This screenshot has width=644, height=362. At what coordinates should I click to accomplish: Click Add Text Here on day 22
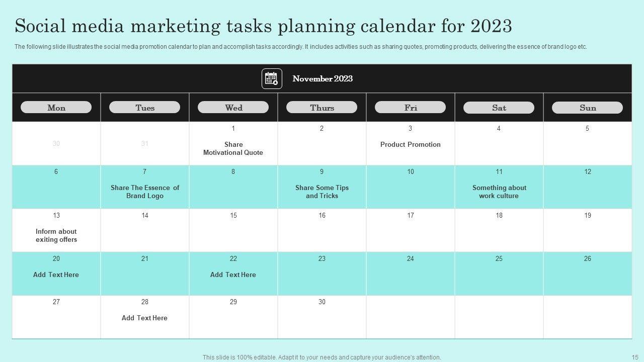[x=233, y=275]
